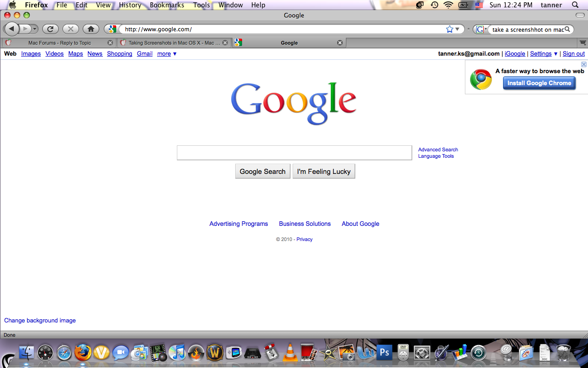Click the URL address field
This screenshot has width=588, height=368.
(284, 29)
